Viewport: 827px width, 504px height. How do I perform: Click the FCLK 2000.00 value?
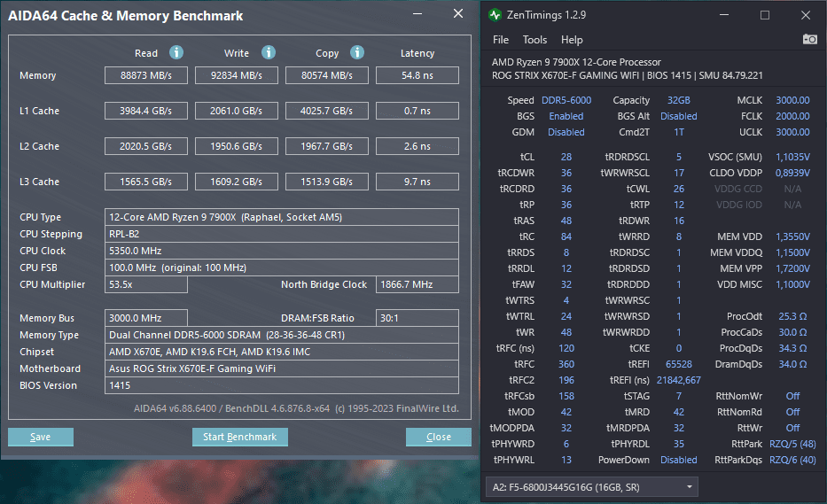(792, 116)
